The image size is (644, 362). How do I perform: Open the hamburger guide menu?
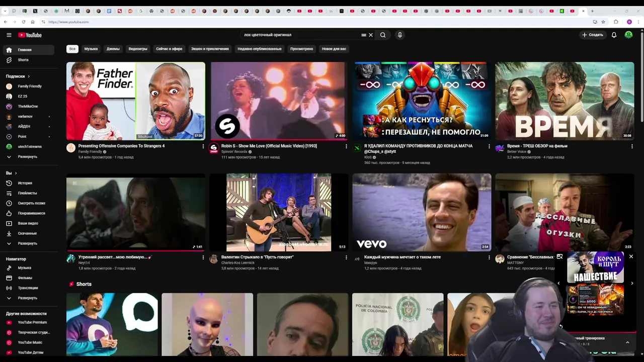click(x=9, y=35)
